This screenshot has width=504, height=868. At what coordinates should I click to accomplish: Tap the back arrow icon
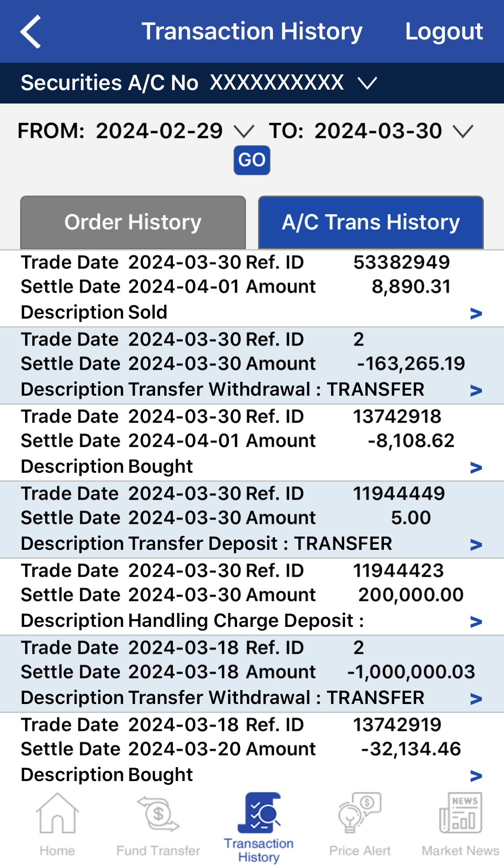(x=30, y=31)
